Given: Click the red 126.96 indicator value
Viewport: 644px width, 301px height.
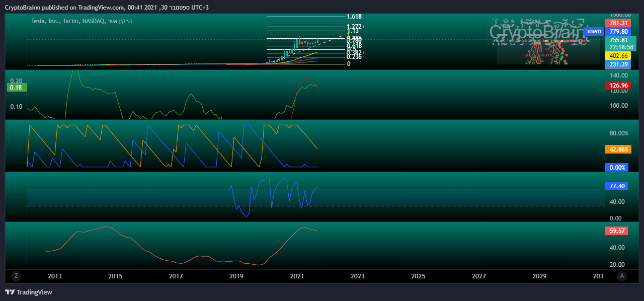Looking at the screenshot, I should click(618, 86).
